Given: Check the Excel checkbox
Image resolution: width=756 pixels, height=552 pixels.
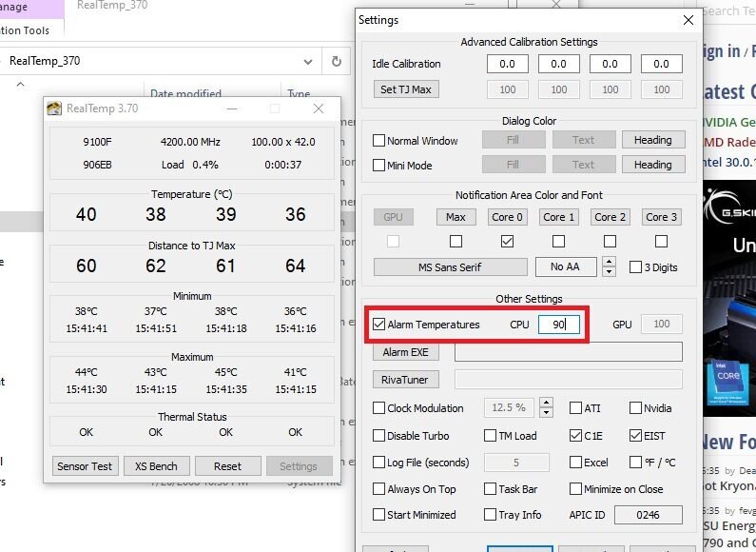Looking at the screenshot, I should 575,463.
